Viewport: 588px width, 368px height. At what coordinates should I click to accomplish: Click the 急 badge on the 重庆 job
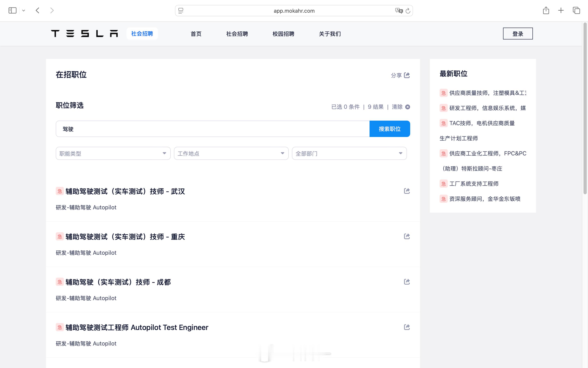[x=60, y=236]
